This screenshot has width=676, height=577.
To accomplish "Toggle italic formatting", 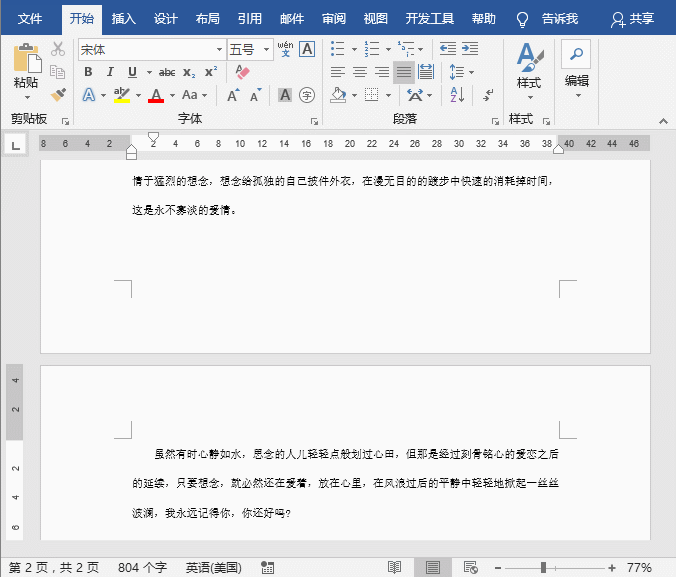I will click(x=110, y=72).
